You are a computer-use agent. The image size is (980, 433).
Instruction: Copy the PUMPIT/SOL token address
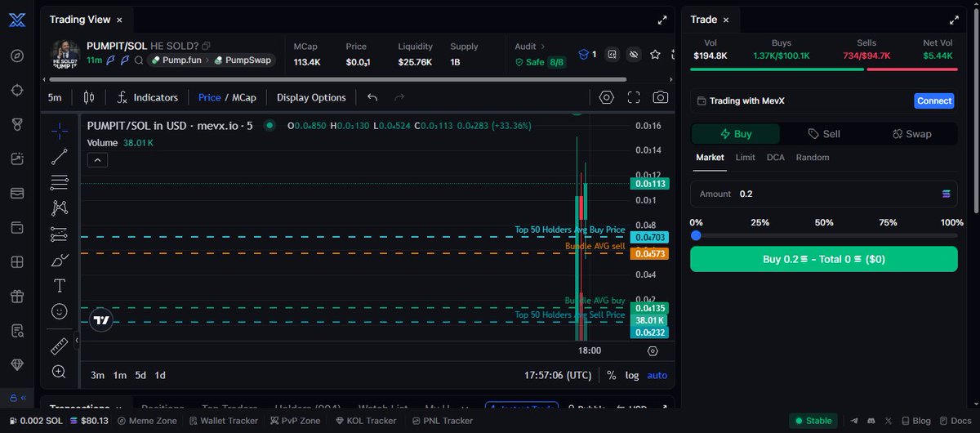[x=206, y=46]
